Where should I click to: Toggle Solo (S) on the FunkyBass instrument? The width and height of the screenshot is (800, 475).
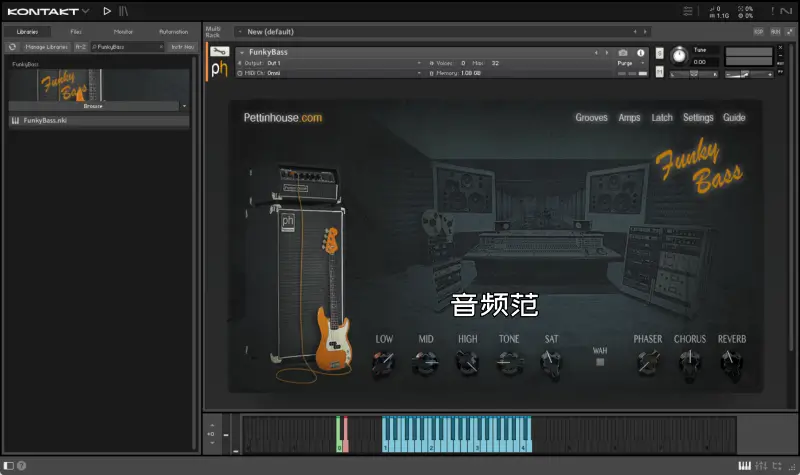659,54
